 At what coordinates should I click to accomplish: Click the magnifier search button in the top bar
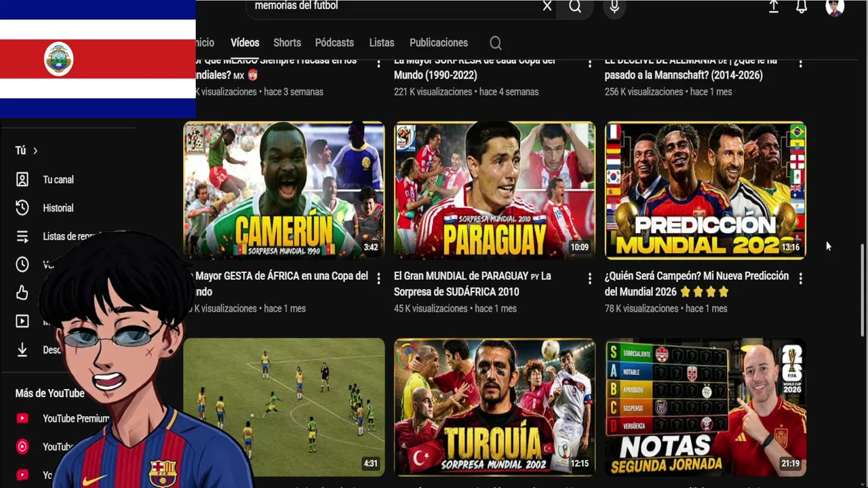575,6
